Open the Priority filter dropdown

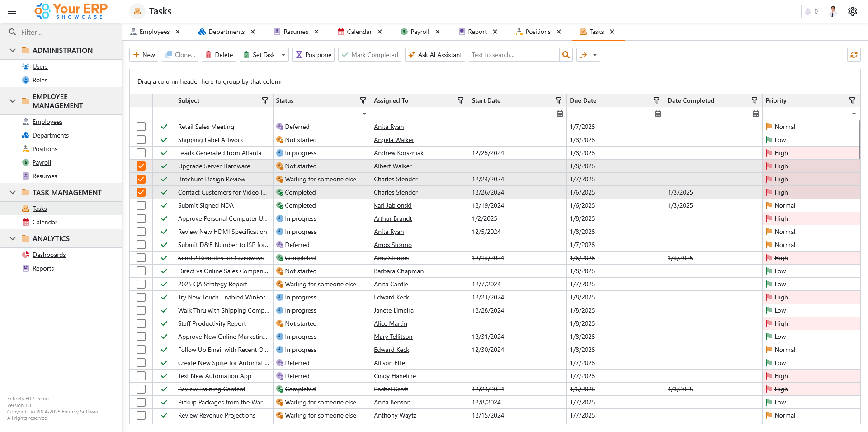(x=854, y=114)
